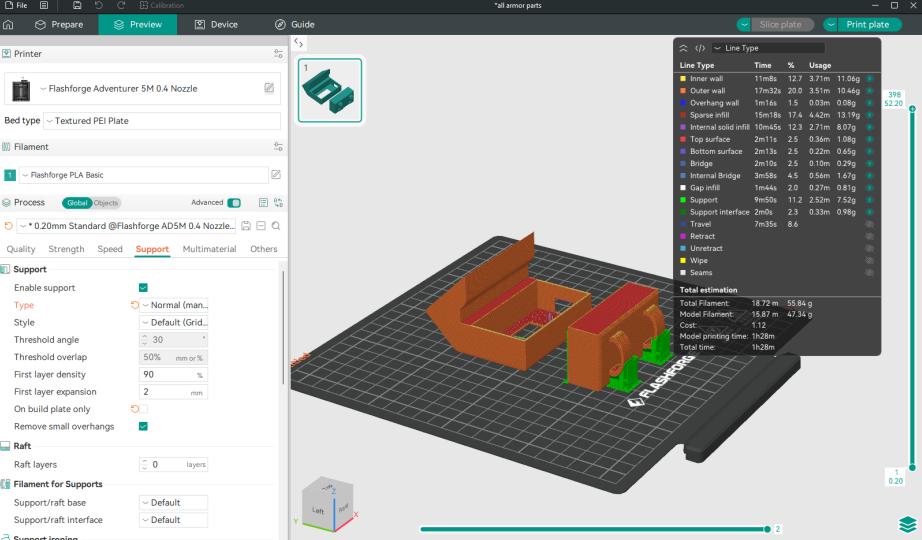Switch to the Strength settings tab
This screenshot has width=922, height=540.
(x=66, y=249)
